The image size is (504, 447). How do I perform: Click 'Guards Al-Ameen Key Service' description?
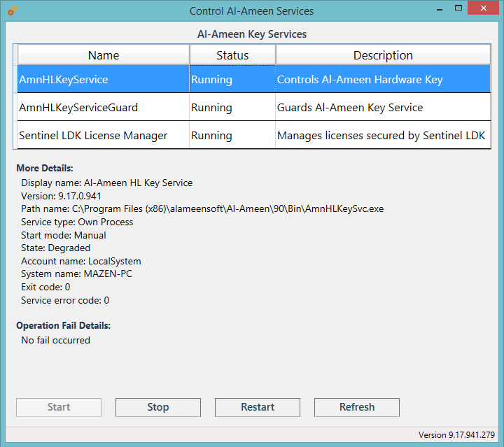coord(350,108)
